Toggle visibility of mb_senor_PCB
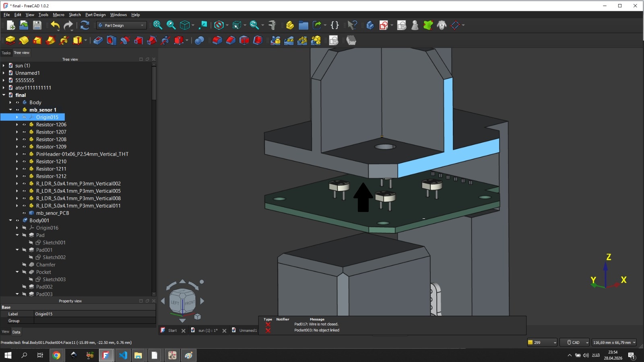 [24, 213]
